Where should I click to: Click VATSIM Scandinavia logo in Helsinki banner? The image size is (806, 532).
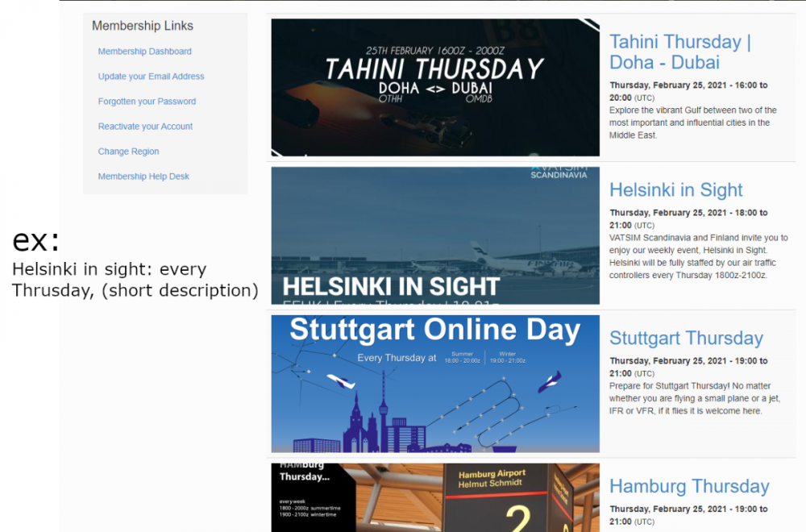[559, 172]
